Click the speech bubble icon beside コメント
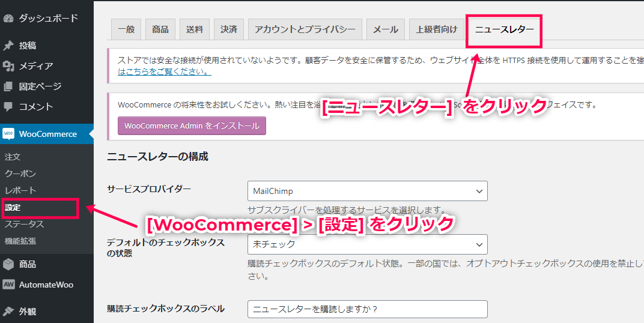The image size is (644, 323). [8, 107]
